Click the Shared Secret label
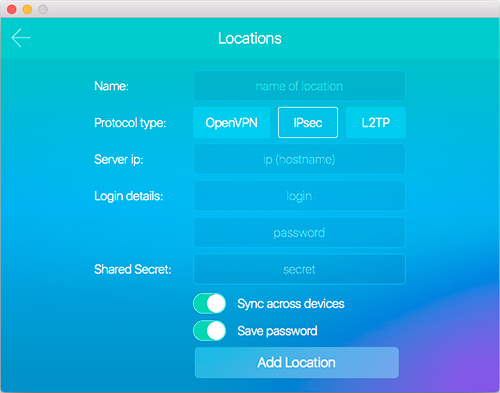Image resolution: width=500 pixels, height=393 pixels. 133,269
